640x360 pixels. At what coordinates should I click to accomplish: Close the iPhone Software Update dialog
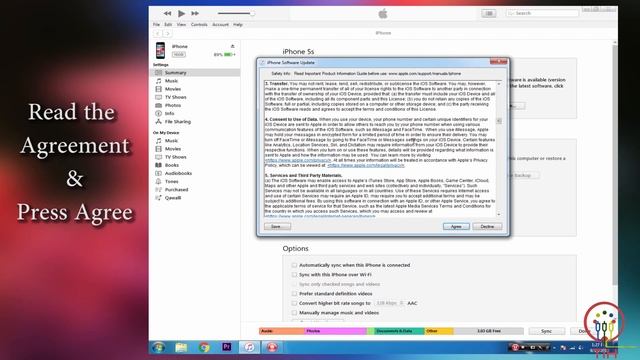(x=498, y=62)
